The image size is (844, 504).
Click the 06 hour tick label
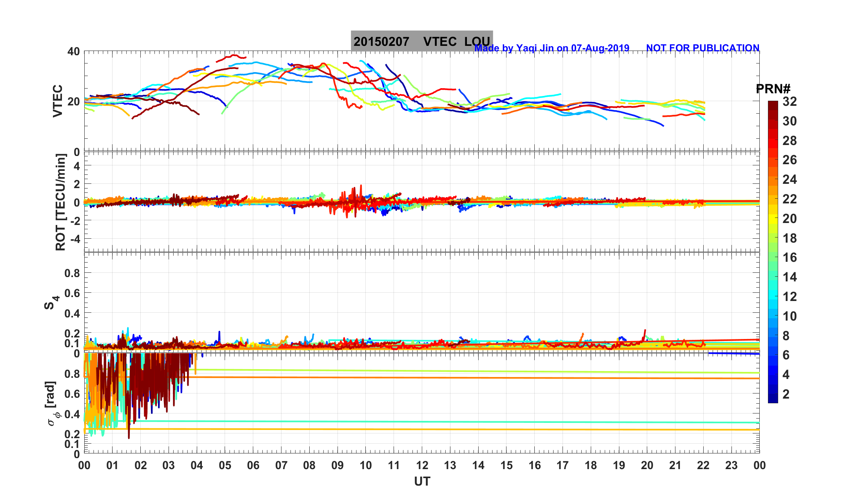(x=253, y=466)
